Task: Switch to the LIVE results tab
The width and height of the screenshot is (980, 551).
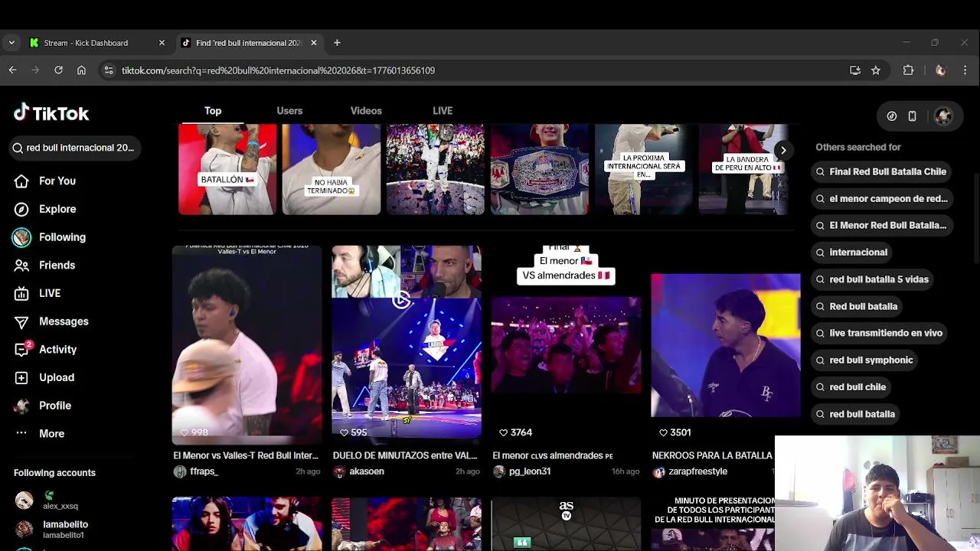Action: (x=443, y=111)
